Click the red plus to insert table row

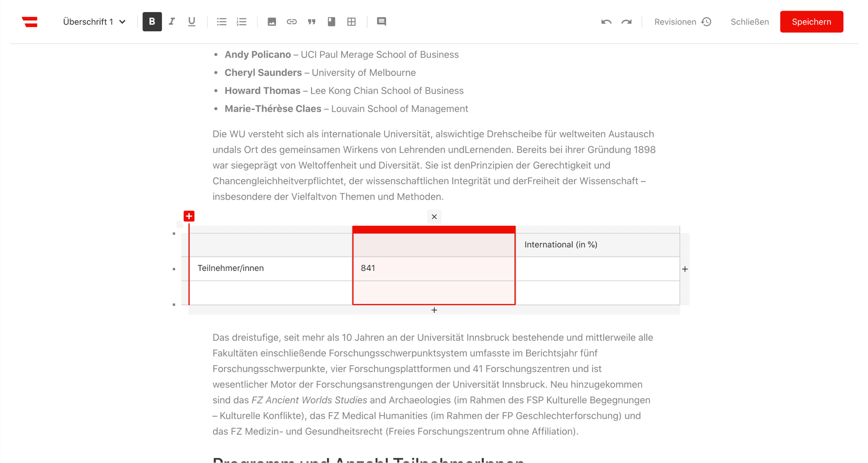pos(188,216)
